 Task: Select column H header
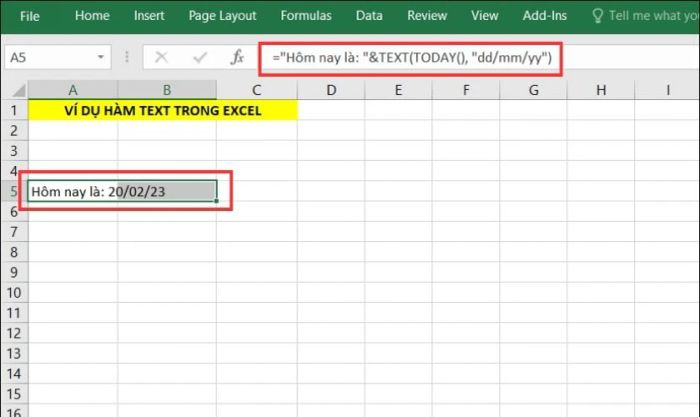tap(601, 90)
